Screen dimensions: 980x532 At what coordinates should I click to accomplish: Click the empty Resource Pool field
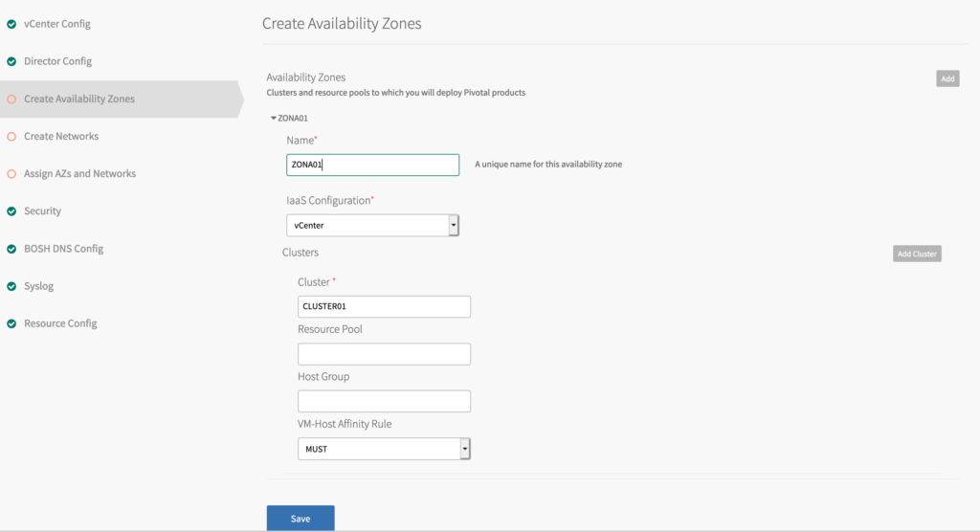[384, 354]
